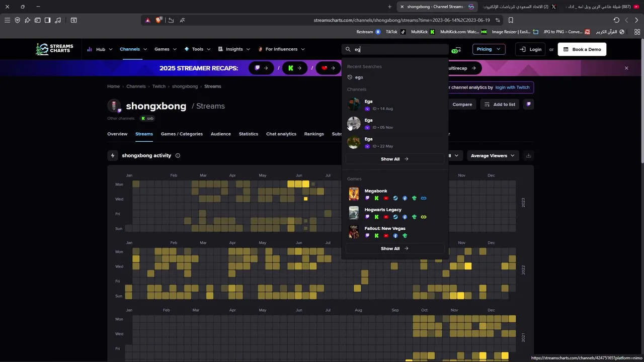644x362 pixels.
Task: Open the Restream bookmark
Action: 369,32
